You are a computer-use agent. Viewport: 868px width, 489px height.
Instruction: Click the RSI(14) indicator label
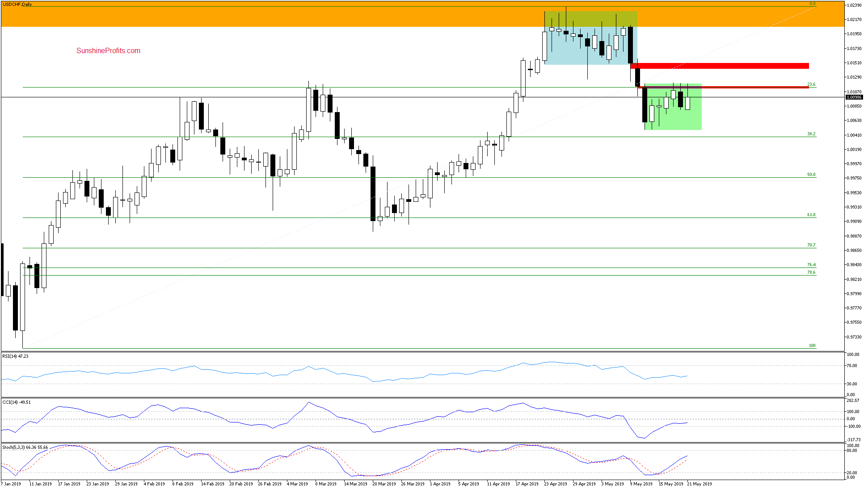coord(15,356)
